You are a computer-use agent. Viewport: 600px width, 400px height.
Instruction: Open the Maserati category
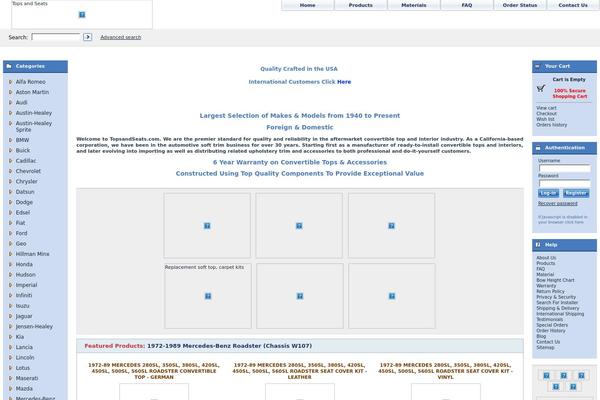click(x=27, y=378)
